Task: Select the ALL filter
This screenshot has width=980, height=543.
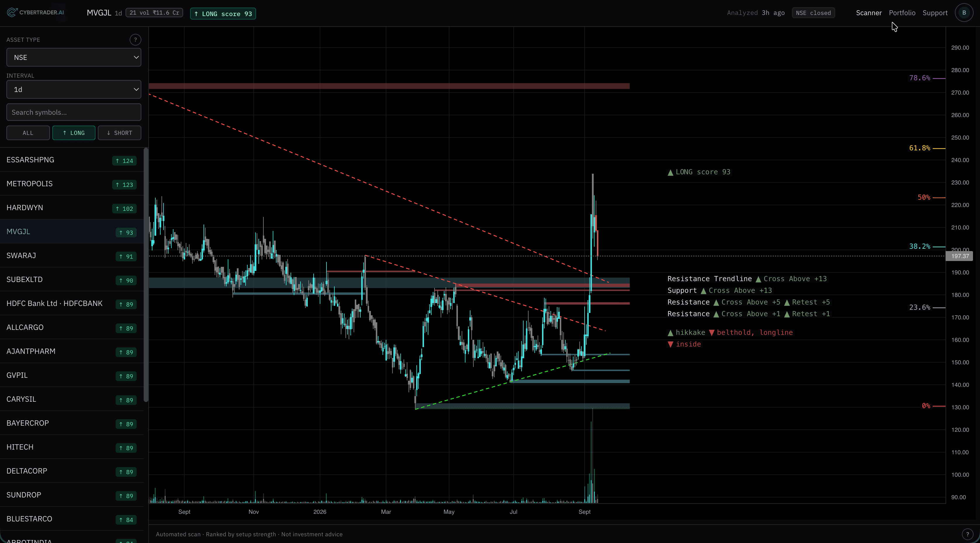Action: coord(28,133)
